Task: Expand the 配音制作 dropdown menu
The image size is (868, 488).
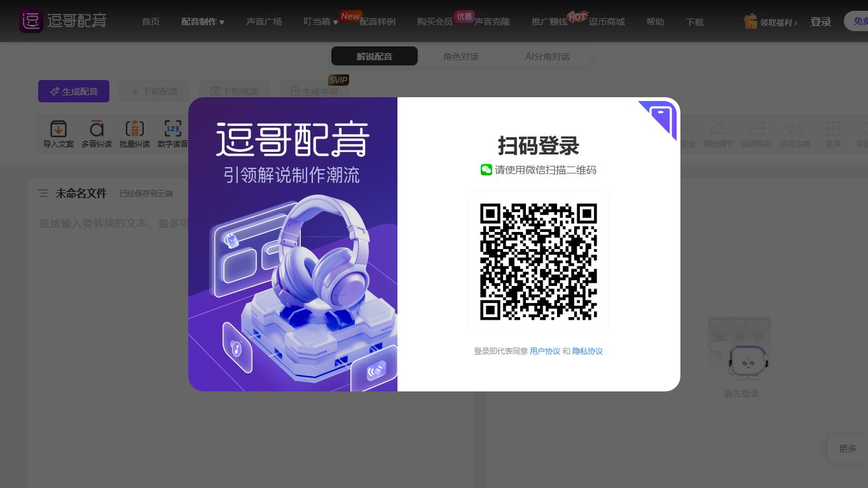Action: click(x=203, y=22)
